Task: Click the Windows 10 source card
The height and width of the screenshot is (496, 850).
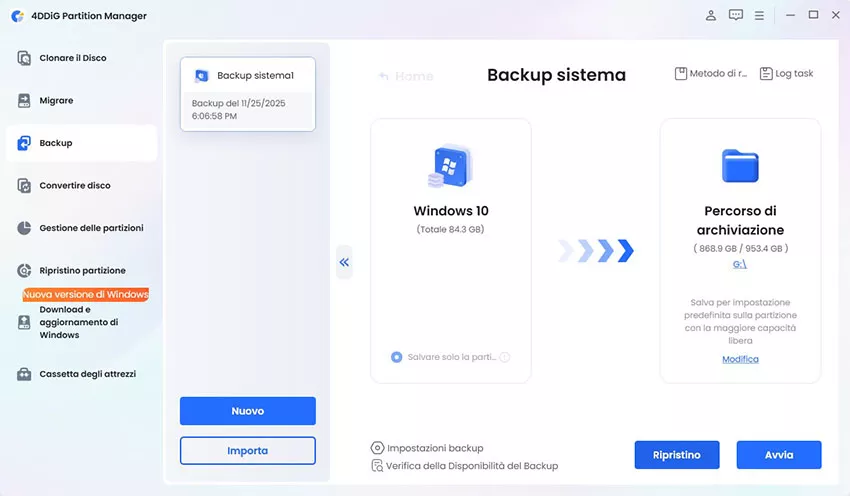Action: coord(450,250)
